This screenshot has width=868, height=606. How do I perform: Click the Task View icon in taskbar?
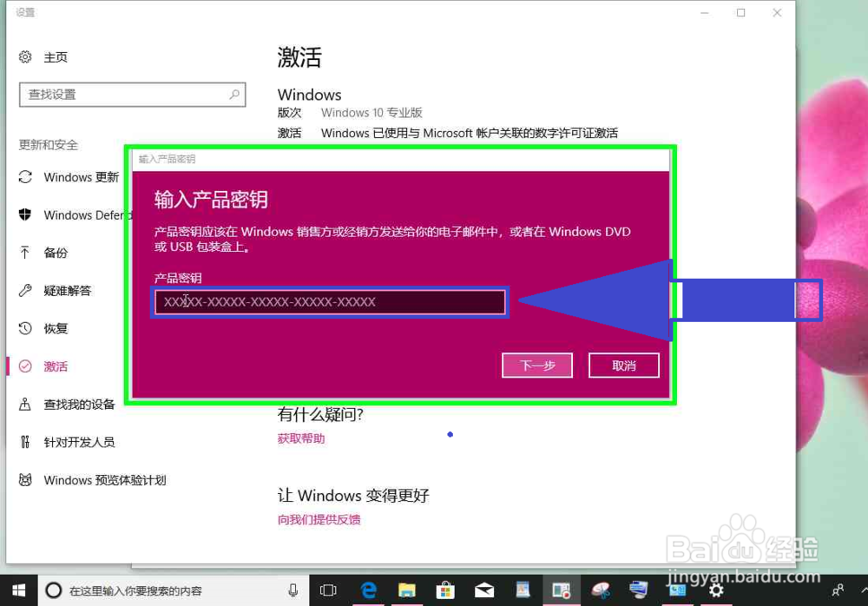327,590
